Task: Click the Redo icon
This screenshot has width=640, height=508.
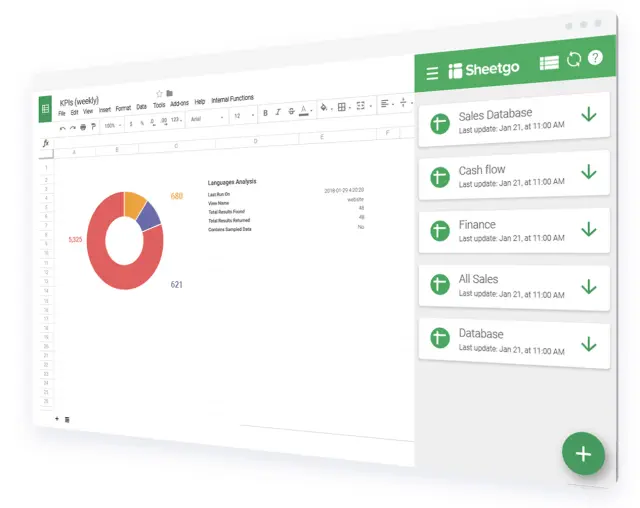Action: [73, 128]
